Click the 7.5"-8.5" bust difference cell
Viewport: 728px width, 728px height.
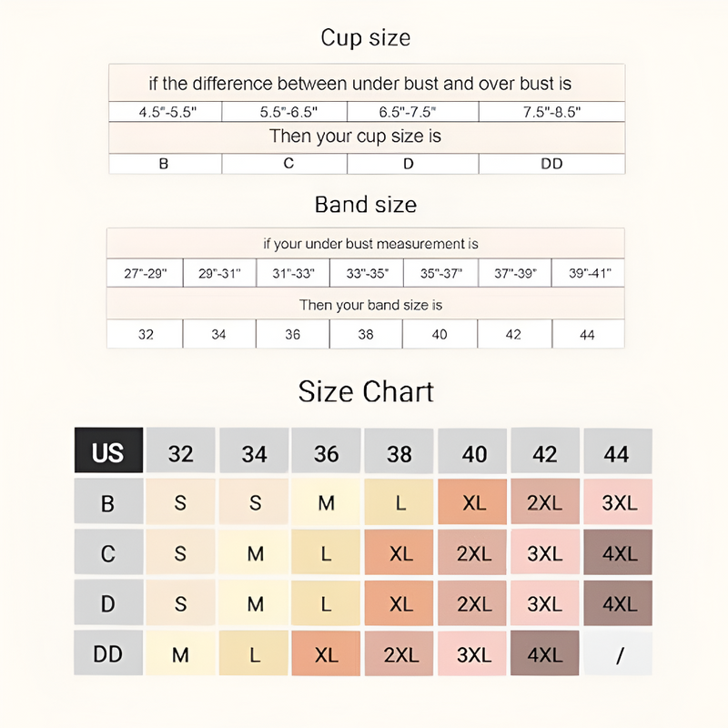551,112
